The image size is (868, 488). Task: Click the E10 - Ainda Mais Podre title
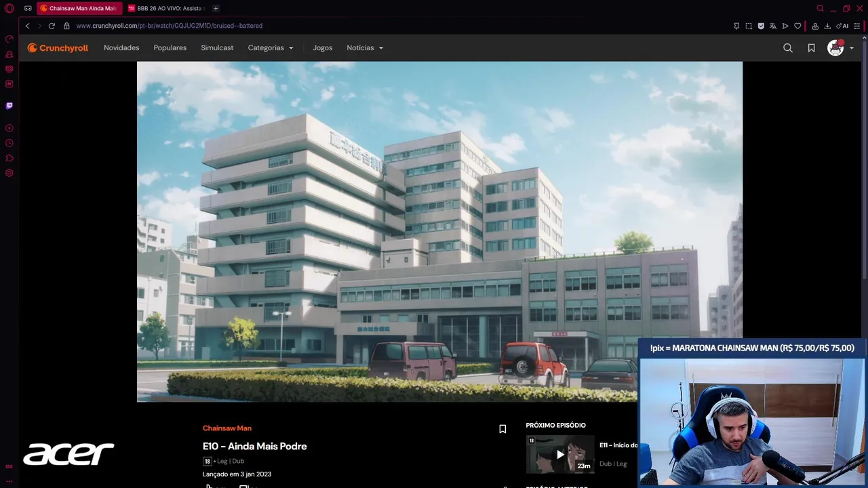tap(255, 446)
